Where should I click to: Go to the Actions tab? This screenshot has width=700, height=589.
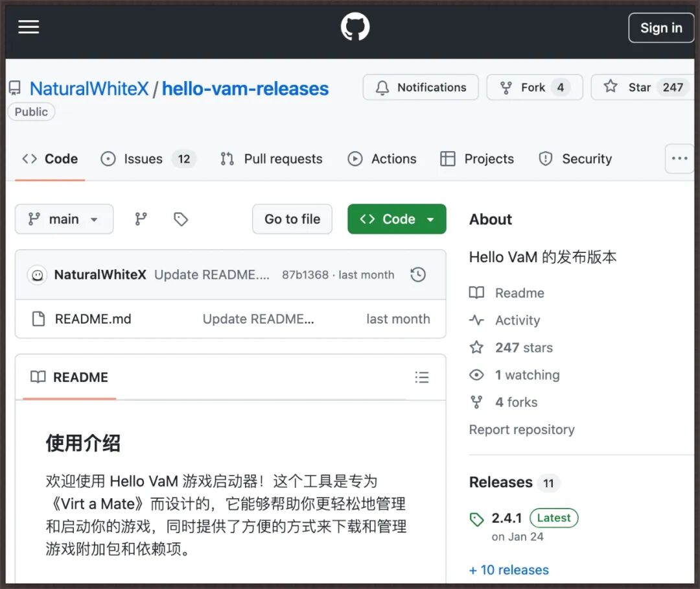pos(382,159)
